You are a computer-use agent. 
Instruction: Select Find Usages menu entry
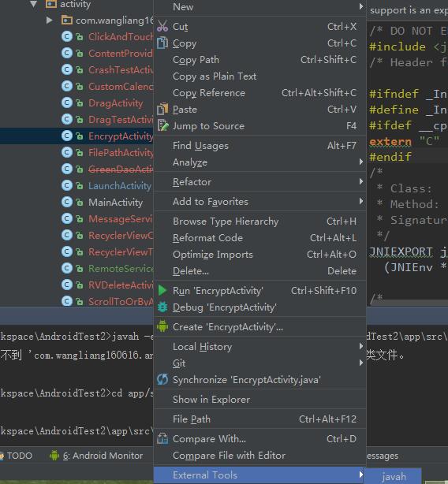coord(259,145)
